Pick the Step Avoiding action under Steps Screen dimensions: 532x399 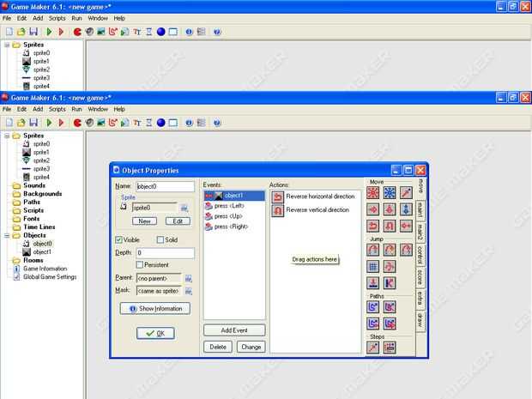tap(390, 348)
